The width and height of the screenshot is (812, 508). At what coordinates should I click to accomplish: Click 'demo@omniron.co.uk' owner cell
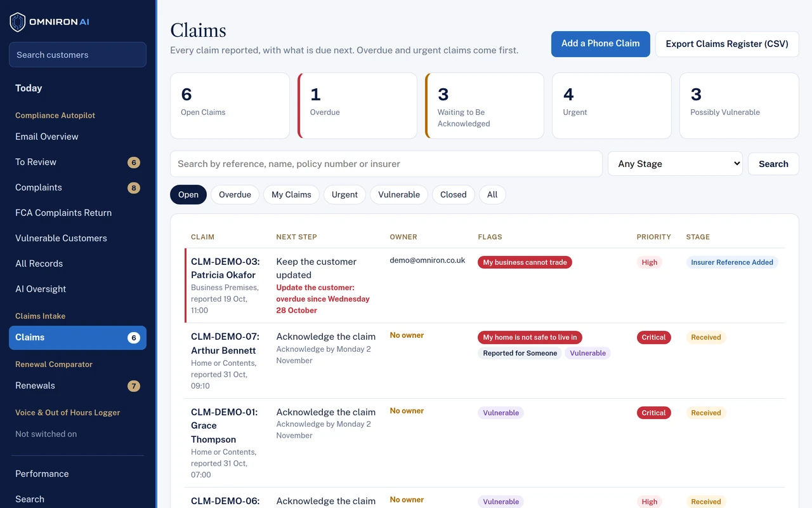tap(428, 260)
